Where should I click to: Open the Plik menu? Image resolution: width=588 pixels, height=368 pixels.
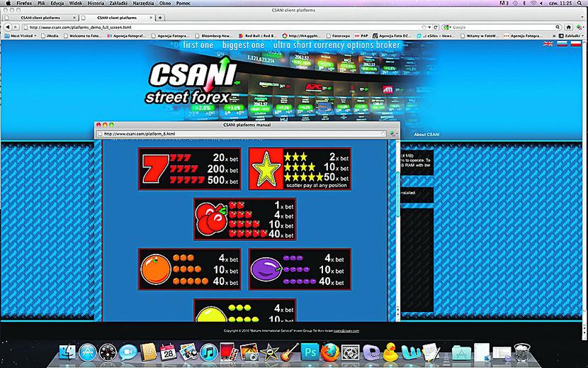click(41, 3)
